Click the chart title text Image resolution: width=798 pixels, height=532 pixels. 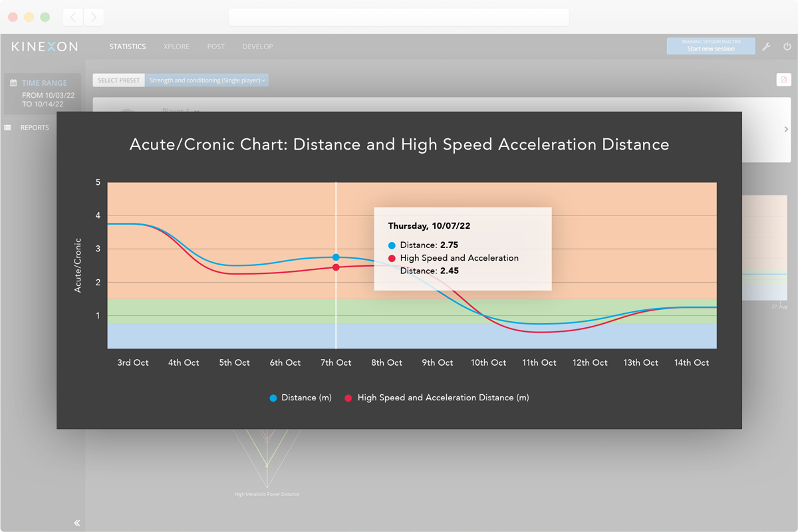point(399,144)
